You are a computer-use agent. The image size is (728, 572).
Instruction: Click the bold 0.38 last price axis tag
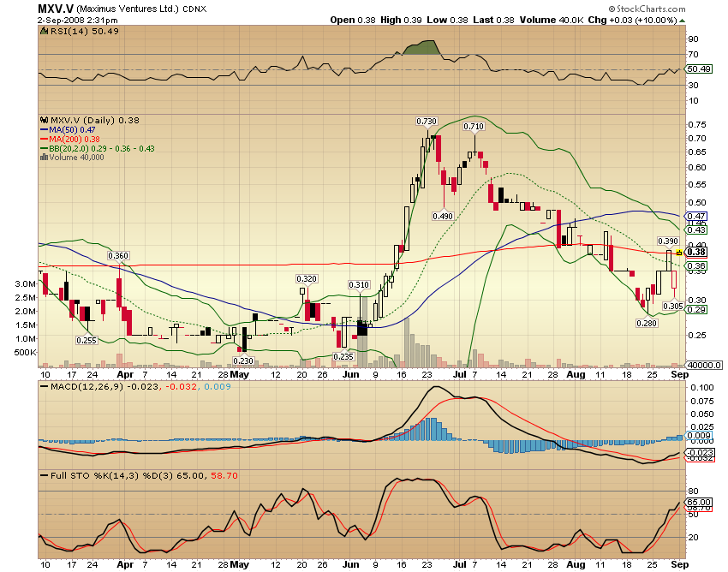(696, 252)
